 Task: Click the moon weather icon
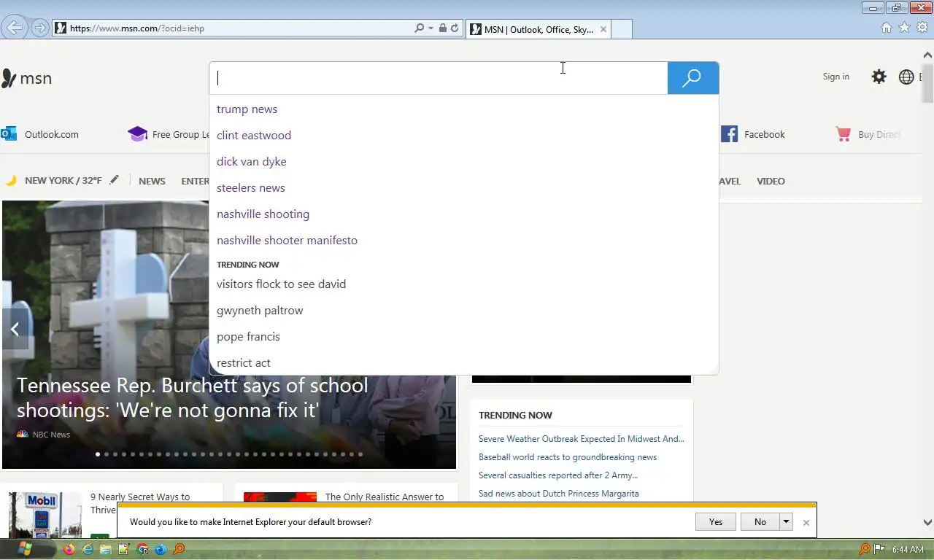click(x=11, y=180)
